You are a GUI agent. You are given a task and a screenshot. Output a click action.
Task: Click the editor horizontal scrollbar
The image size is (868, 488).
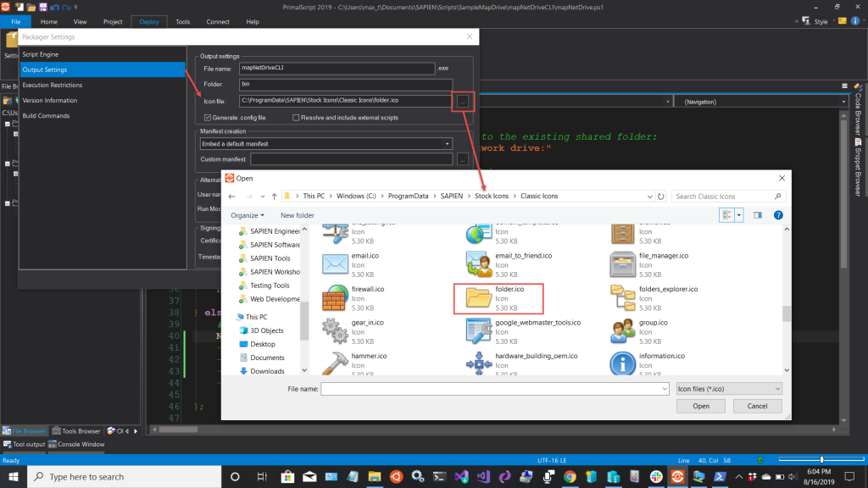[x=178, y=430]
